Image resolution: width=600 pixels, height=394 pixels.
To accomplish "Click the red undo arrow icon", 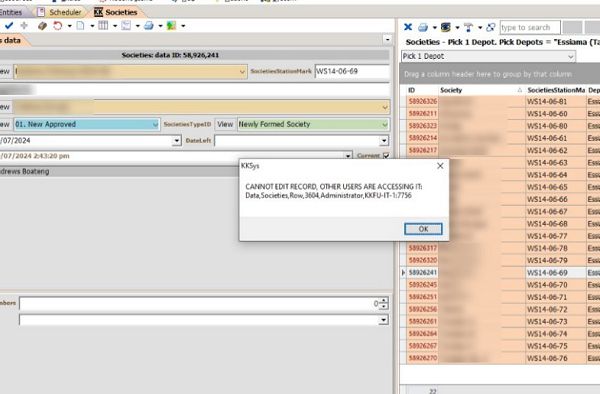I will (x=58, y=26).
